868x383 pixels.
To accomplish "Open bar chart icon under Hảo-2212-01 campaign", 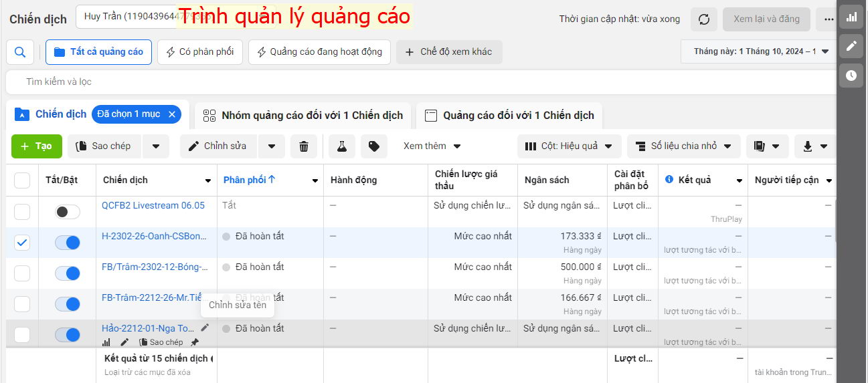I will (106, 342).
